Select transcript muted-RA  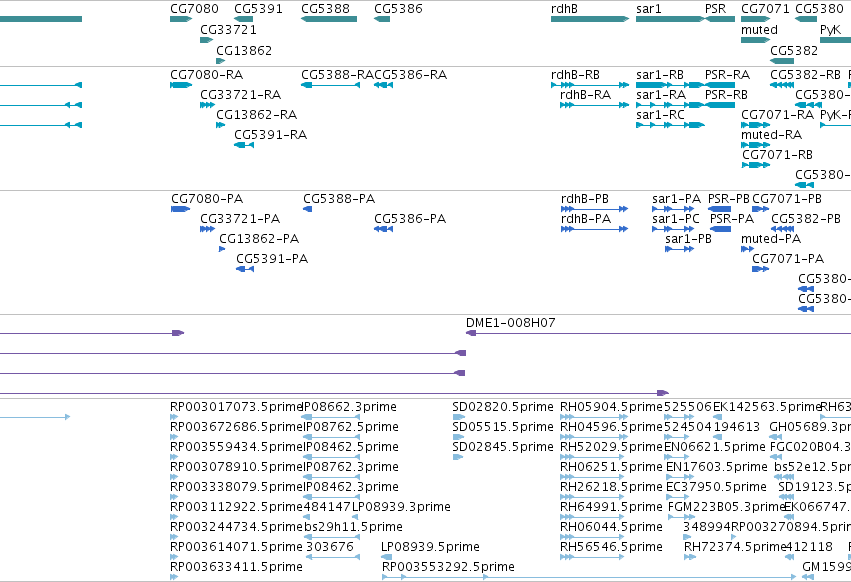click(x=772, y=135)
